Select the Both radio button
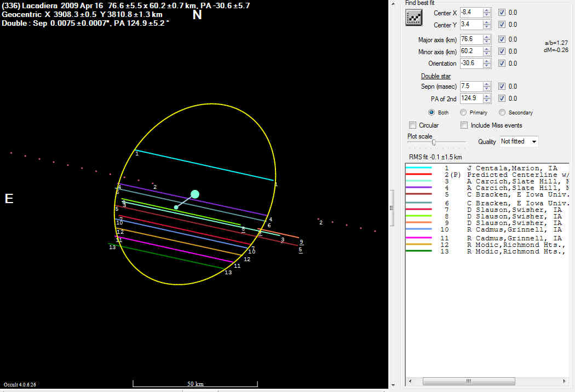 tap(432, 113)
